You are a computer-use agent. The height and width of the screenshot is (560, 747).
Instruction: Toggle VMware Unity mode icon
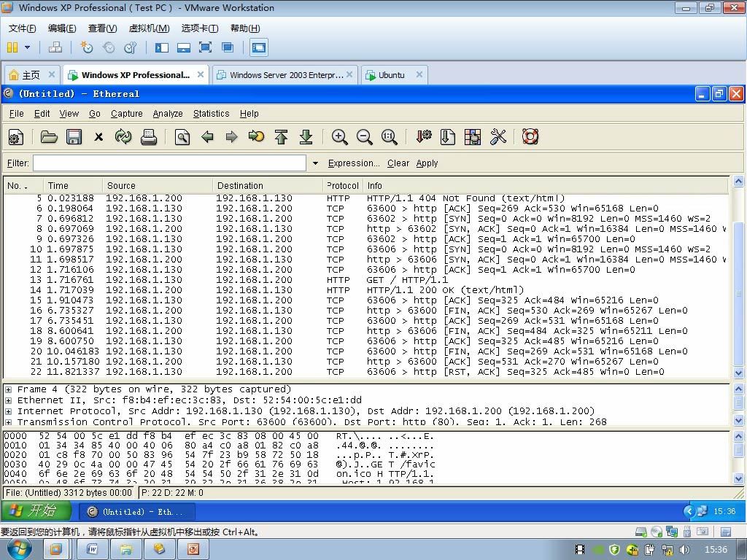click(x=228, y=47)
